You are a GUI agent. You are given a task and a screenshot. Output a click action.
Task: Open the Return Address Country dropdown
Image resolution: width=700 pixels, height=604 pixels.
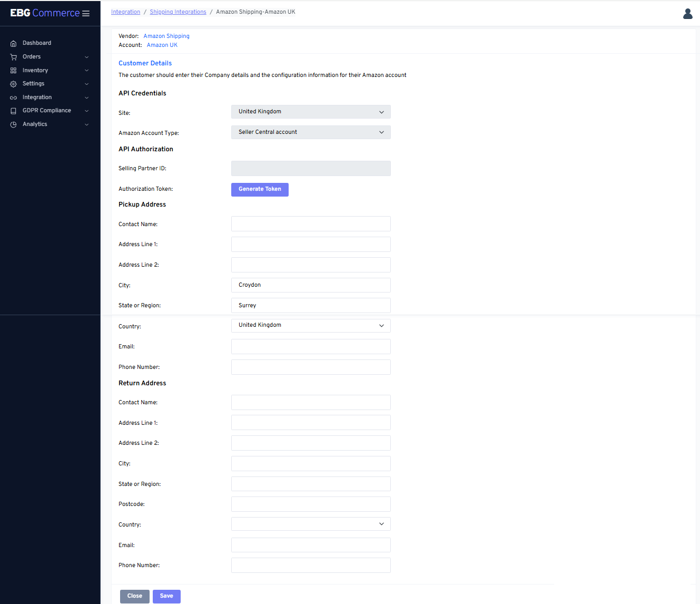click(x=311, y=524)
